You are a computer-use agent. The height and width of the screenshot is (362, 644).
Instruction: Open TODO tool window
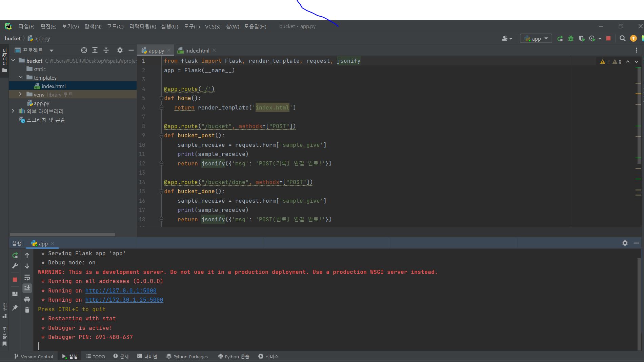96,357
